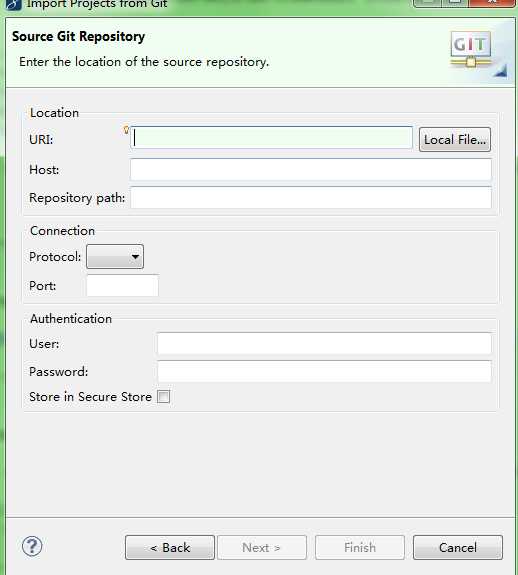Go back with the < Back button

[x=170, y=547]
